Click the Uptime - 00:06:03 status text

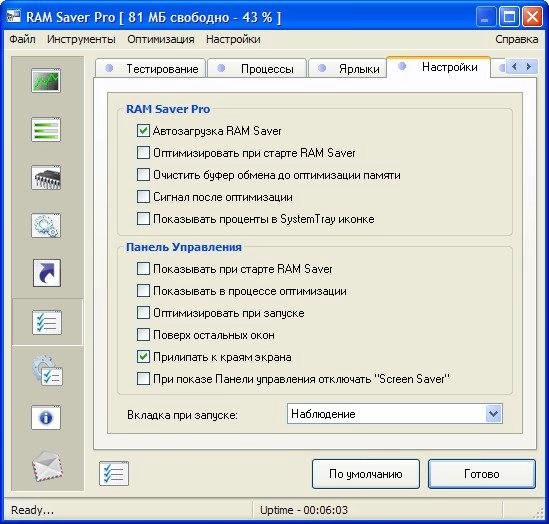pyautogui.click(x=304, y=510)
